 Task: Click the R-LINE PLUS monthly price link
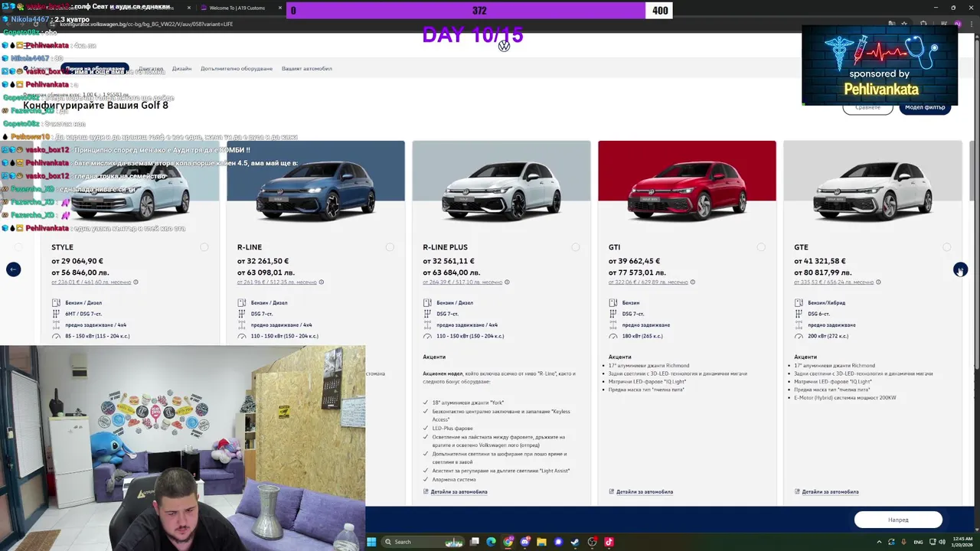(x=462, y=282)
